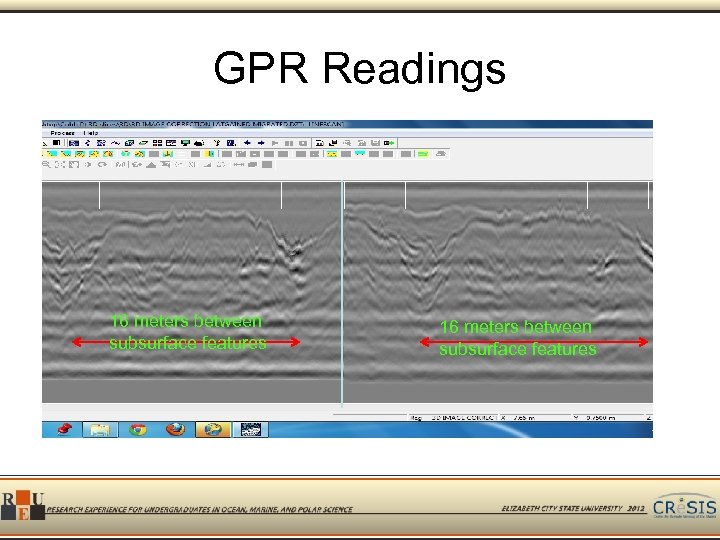Click the four-squares grid toolbar icon
The image size is (720, 540).
tap(157, 143)
